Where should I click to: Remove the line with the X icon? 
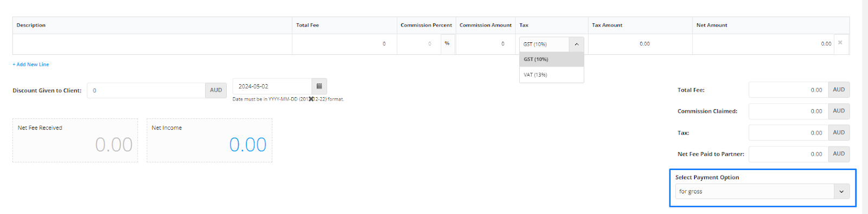coord(840,43)
